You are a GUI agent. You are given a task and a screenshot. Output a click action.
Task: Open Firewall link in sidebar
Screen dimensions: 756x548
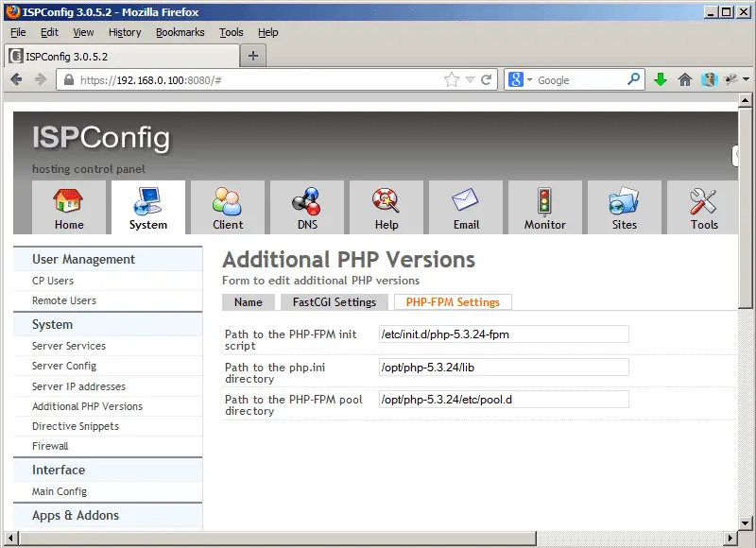[x=50, y=446]
